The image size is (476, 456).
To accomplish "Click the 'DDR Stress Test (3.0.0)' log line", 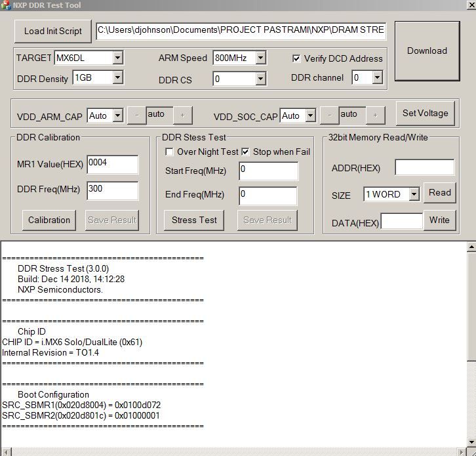I will pyautogui.click(x=63, y=268).
